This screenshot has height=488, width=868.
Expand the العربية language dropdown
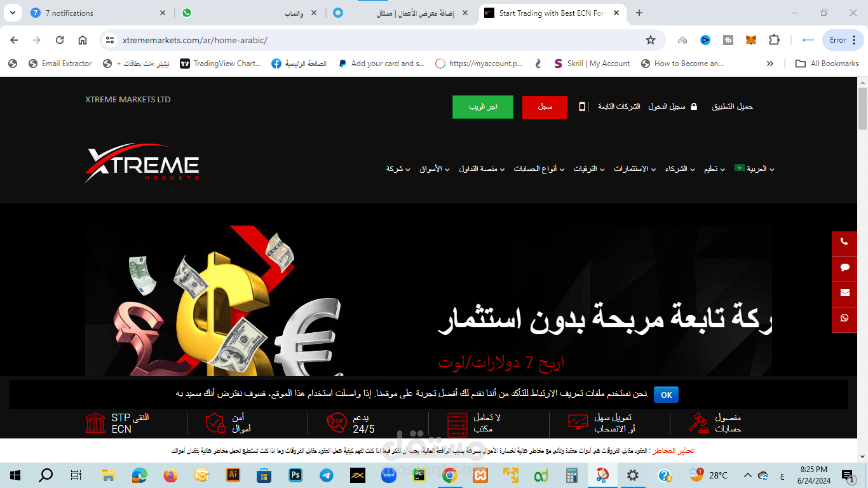point(754,169)
